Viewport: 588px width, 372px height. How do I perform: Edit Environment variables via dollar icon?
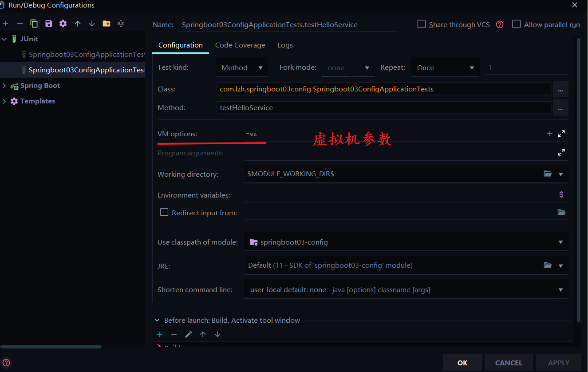point(561,194)
